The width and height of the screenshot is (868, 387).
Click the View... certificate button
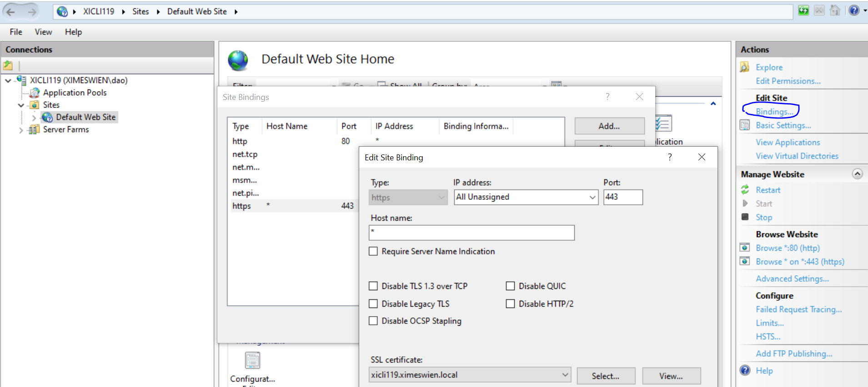pyautogui.click(x=671, y=376)
